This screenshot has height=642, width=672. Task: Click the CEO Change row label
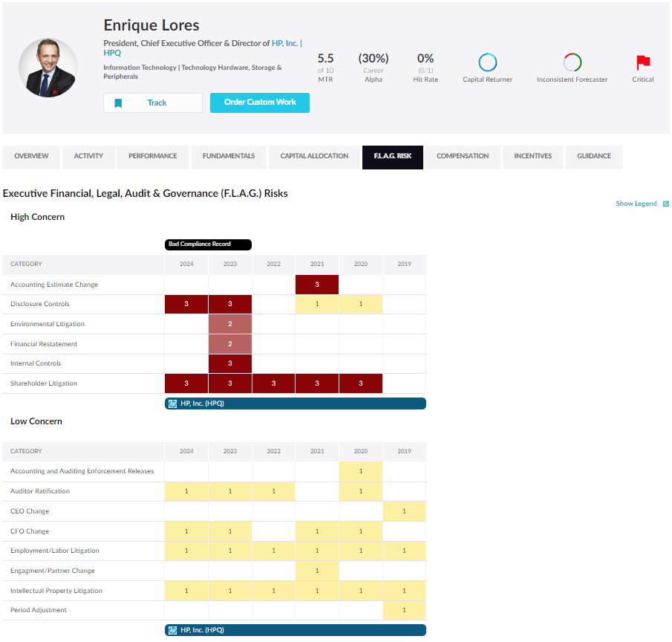point(30,511)
